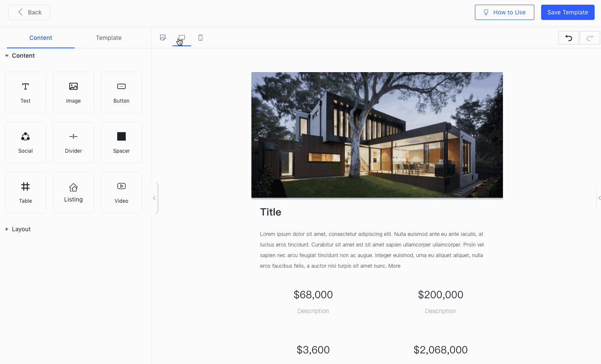Click the Save Template button

click(x=567, y=12)
